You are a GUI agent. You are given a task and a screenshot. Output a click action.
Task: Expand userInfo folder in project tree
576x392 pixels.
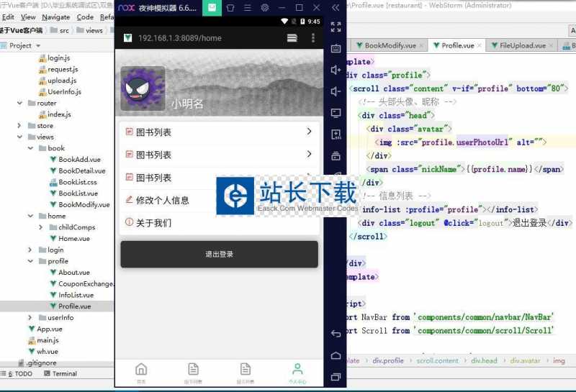30,317
